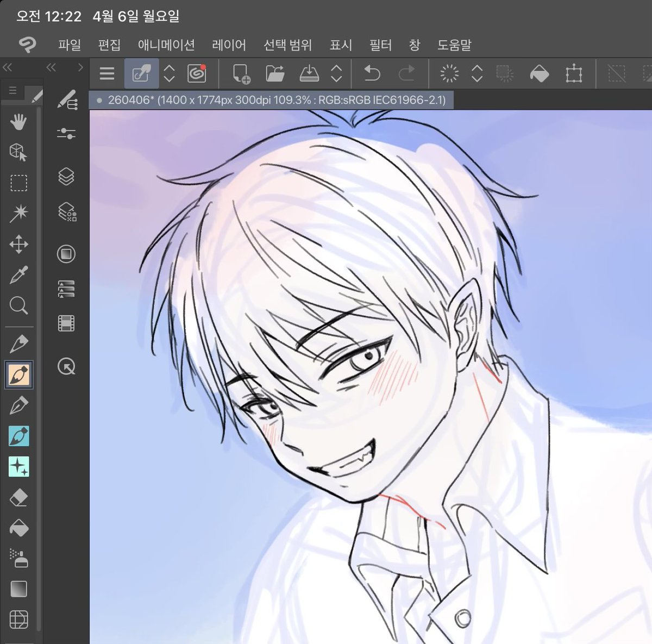652x644 pixels.
Task: Open the Timeline film strip panel
Action: click(x=66, y=323)
